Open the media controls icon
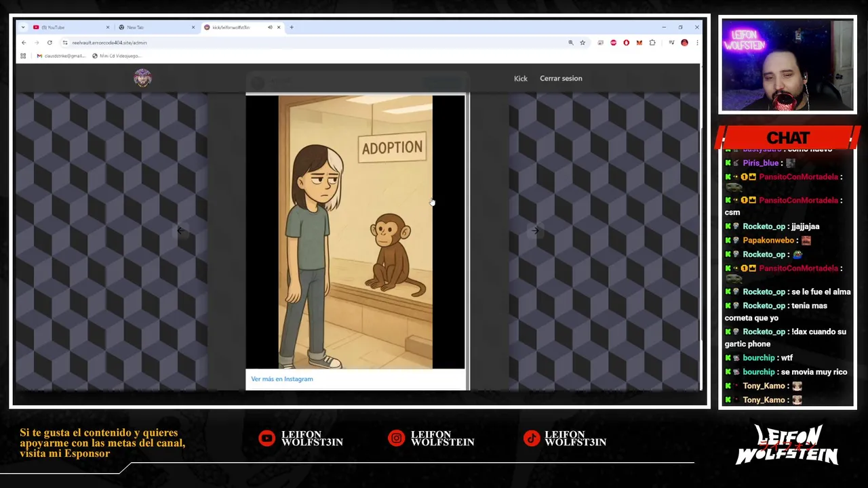The height and width of the screenshot is (488, 868). tap(671, 43)
